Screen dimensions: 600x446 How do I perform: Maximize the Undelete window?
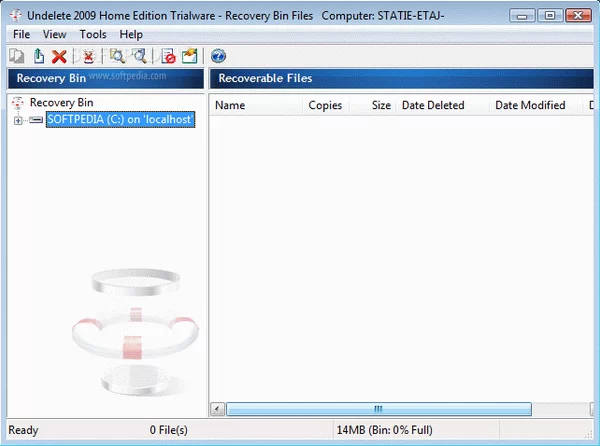tap(550, 16)
